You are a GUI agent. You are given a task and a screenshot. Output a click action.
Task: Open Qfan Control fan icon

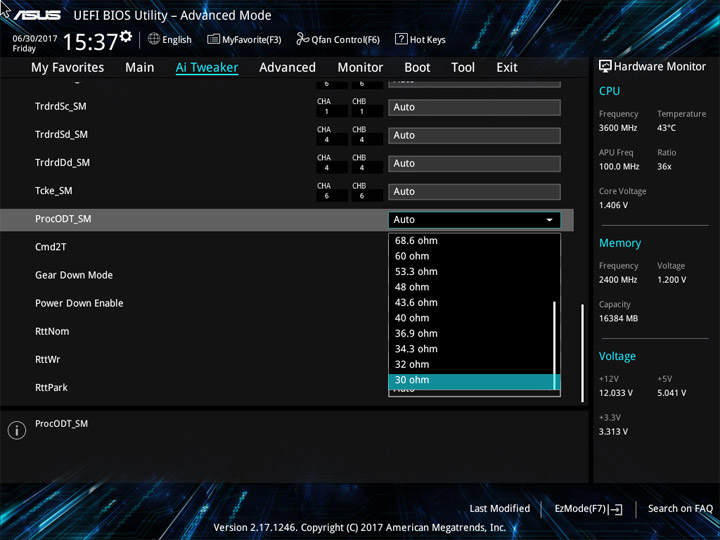pos(302,39)
